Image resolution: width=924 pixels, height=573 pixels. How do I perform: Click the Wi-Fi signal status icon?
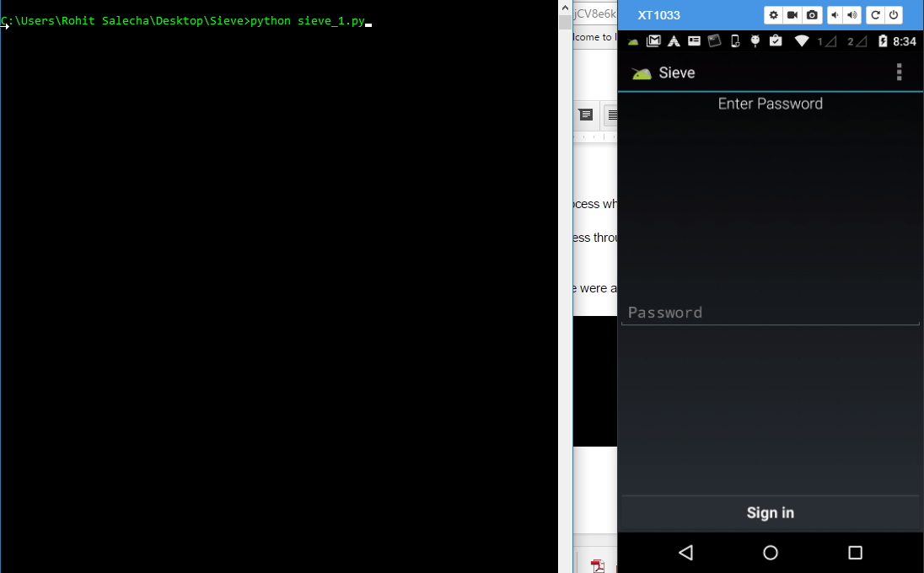click(801, 41)
